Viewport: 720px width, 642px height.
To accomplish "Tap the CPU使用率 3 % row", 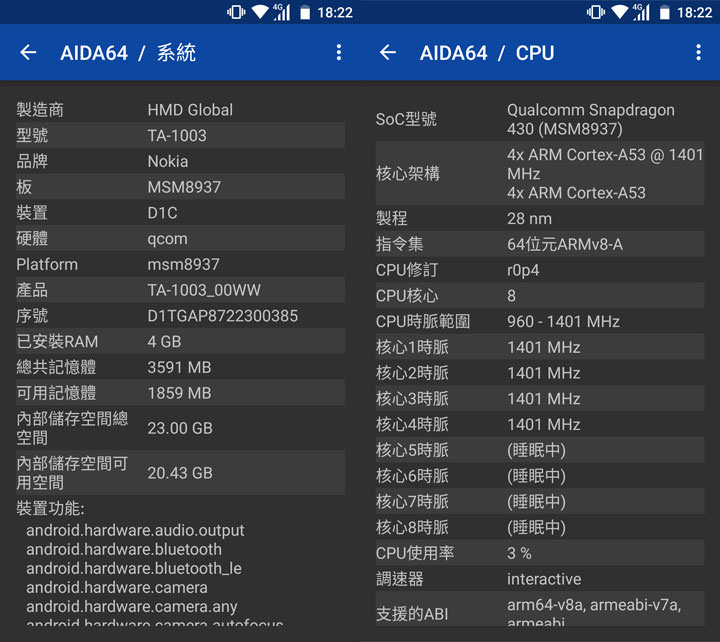I will [539, 553].
